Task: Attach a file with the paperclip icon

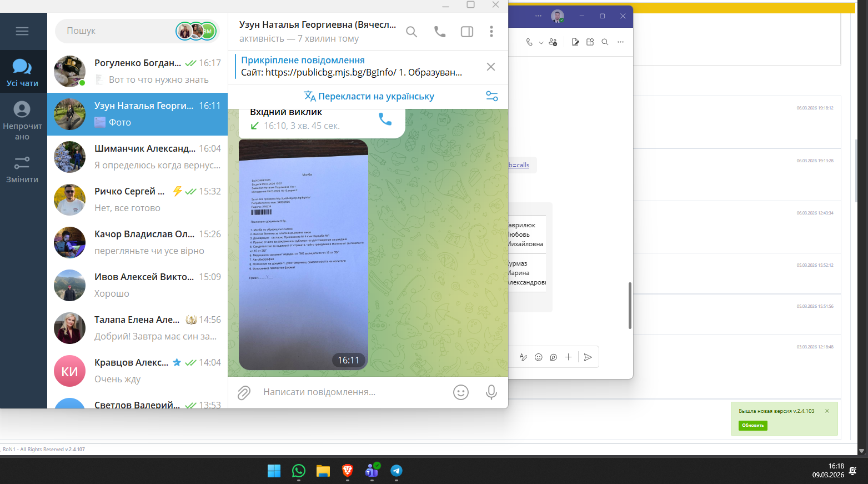Action: [244, 393]
